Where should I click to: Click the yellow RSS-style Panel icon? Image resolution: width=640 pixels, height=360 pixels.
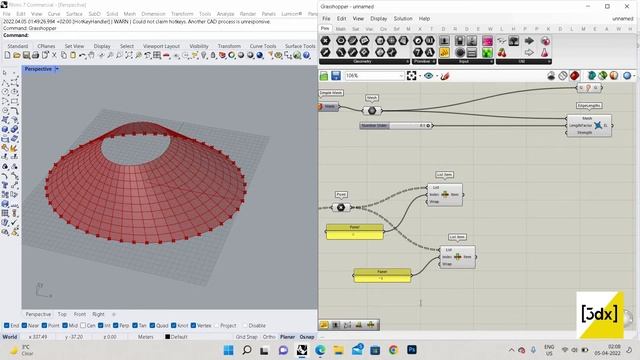click(444, 52)
